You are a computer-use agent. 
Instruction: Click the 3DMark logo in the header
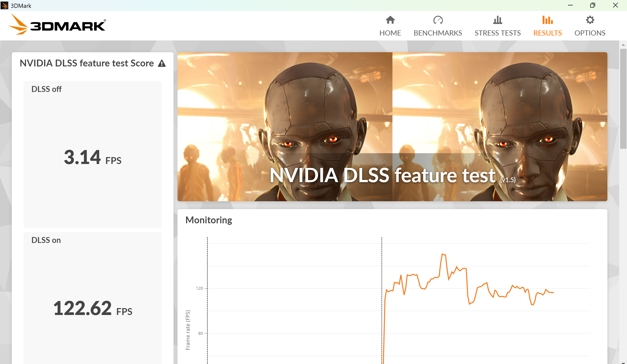(57, 25)
